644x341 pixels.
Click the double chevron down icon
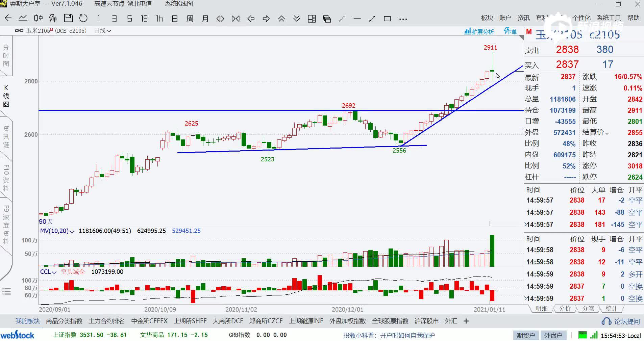click(x=296, y=19)
